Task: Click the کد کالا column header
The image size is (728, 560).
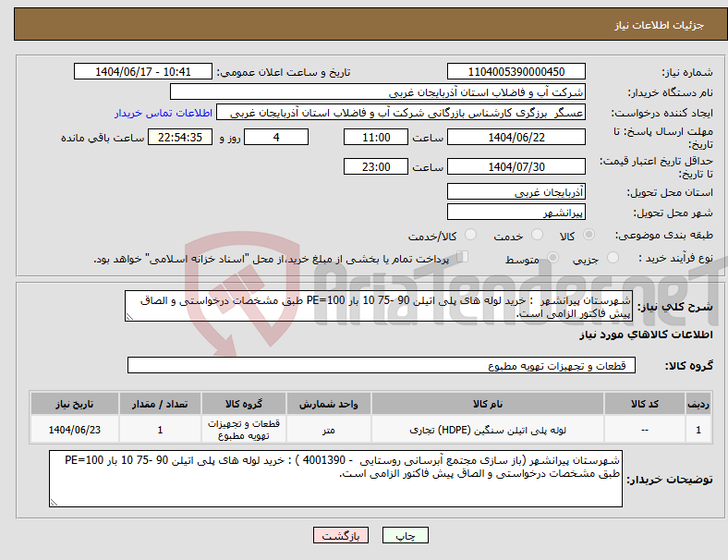Action: 645,404
